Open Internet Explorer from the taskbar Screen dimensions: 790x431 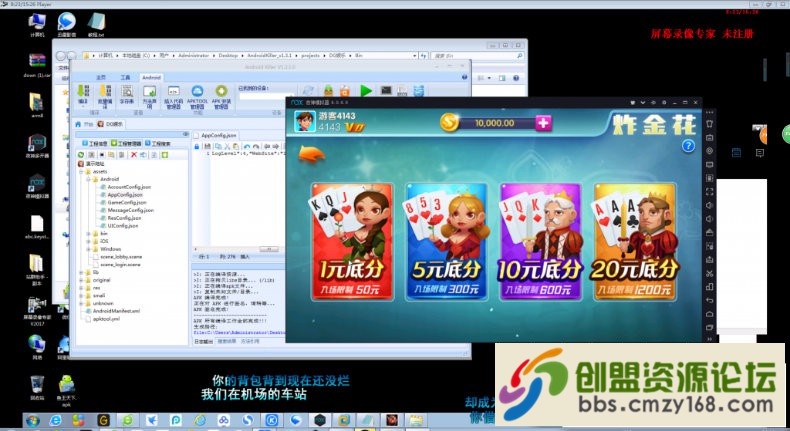tap(55, 420)
